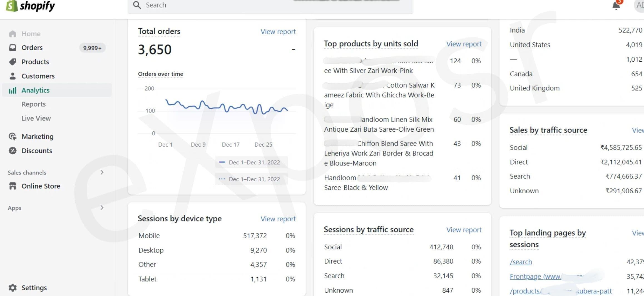Click the Discounts badge icon

tap(13, 150)
